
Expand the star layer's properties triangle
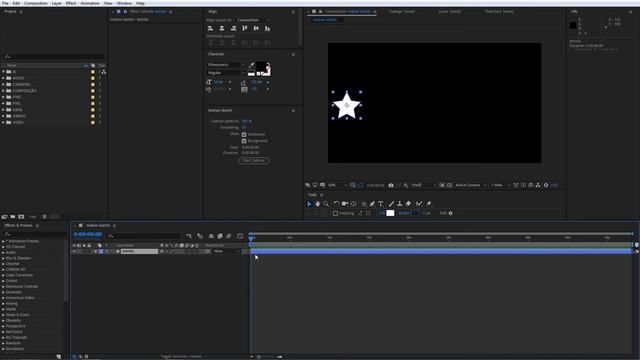95,251
